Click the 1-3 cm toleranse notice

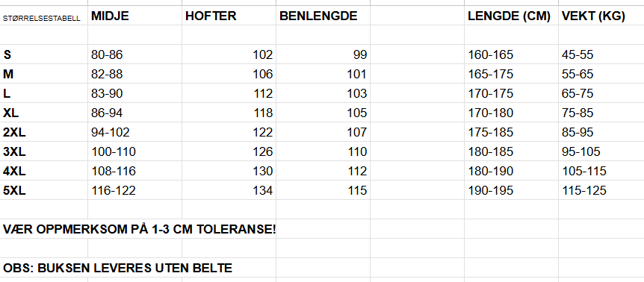tap(139, 229)
